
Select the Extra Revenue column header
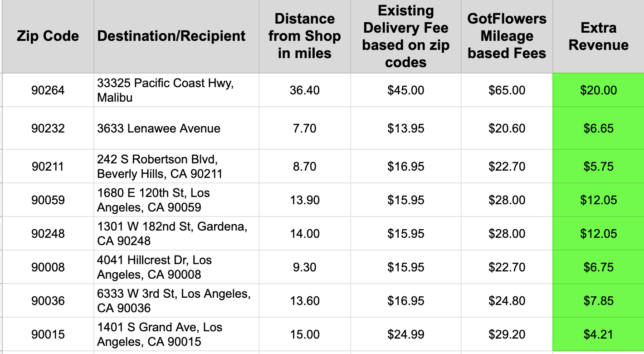tap(598, 36)
